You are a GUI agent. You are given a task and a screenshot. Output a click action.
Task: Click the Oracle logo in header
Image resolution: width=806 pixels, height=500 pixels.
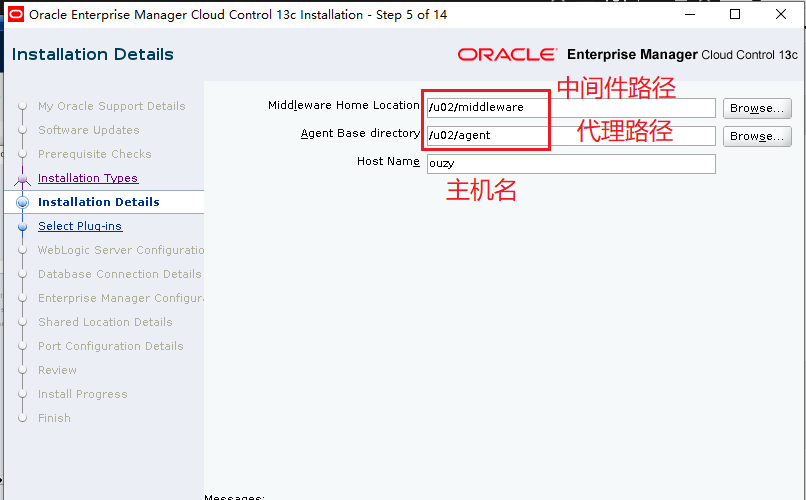coord(507,54)
